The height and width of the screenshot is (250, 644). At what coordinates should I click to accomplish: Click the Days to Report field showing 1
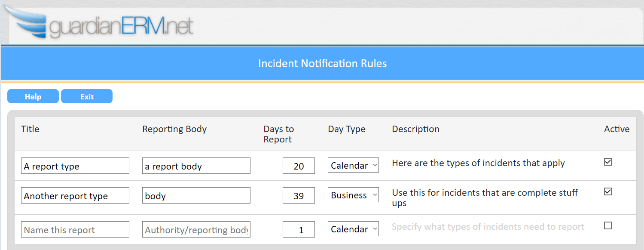(x=299, y=230)
